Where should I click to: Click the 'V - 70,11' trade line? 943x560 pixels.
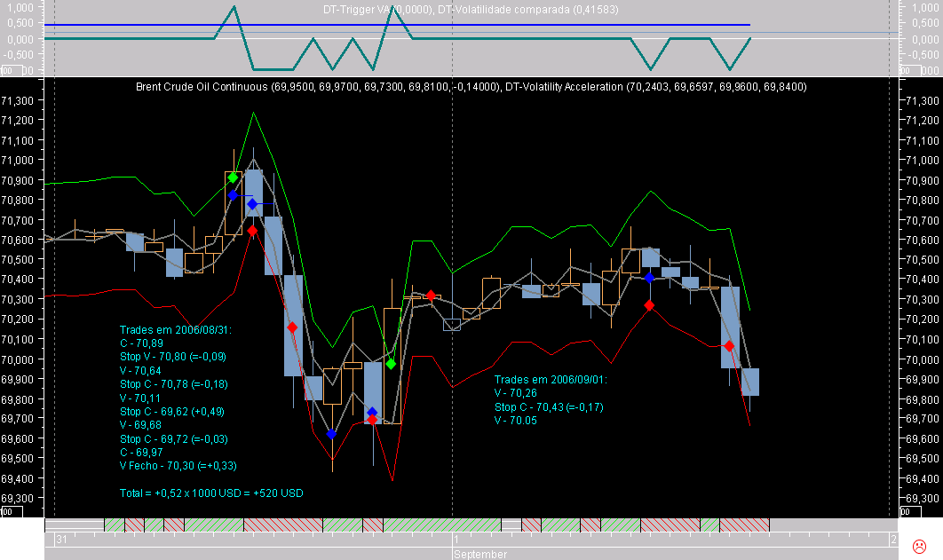(140, 398)
